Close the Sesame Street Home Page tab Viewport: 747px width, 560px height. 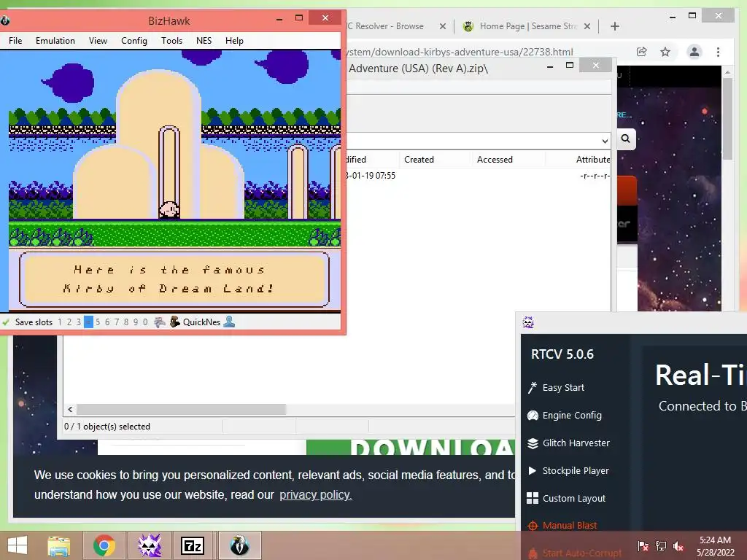pos(587,26)
